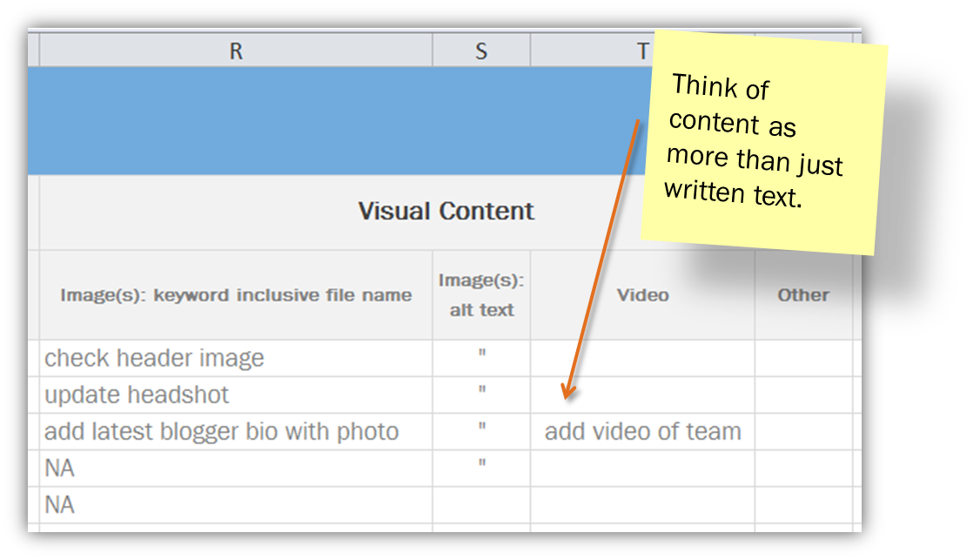Click the 'Video' column header cell
Image resolution: width=980 pixels, height=560 pixels.
(x=642, y=295)
